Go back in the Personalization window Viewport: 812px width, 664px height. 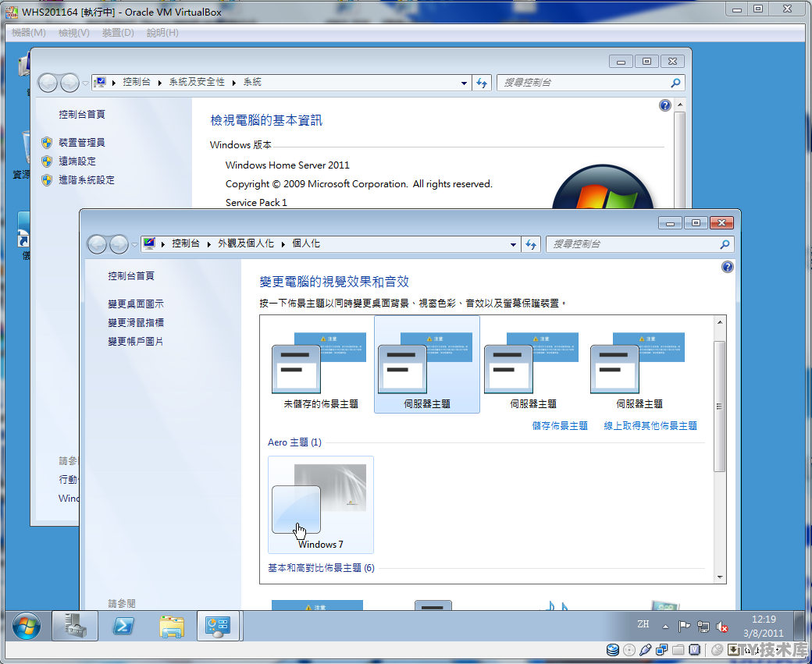[97, 244]
